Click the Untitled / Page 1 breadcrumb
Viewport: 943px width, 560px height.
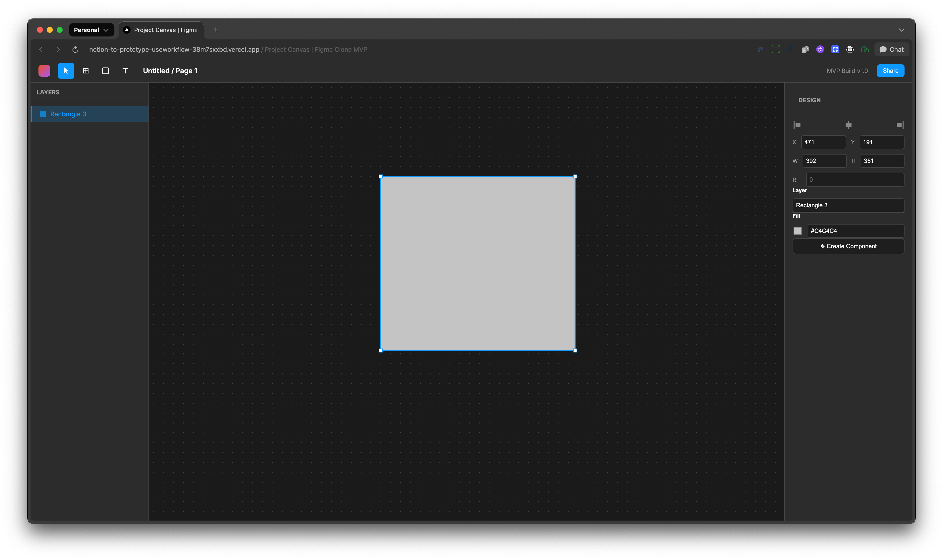click(170, 70)
